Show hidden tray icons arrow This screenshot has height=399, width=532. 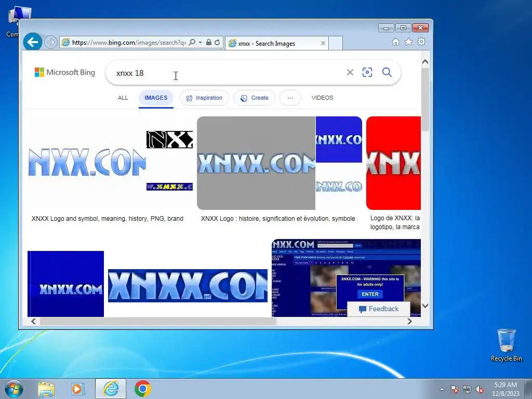tap(442, 389)
